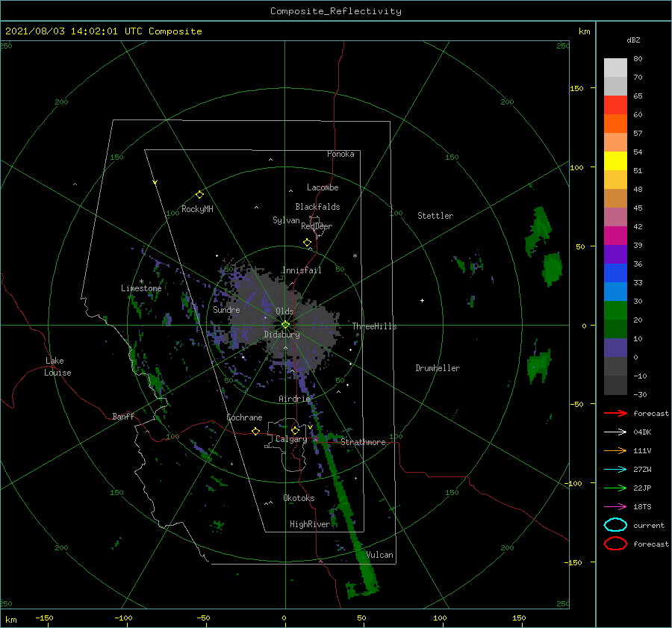Click the yellow diamond marker below Cochrane
Image resolution: width=672 pixels, height=628 pixels.
click(x=256, y=431)
